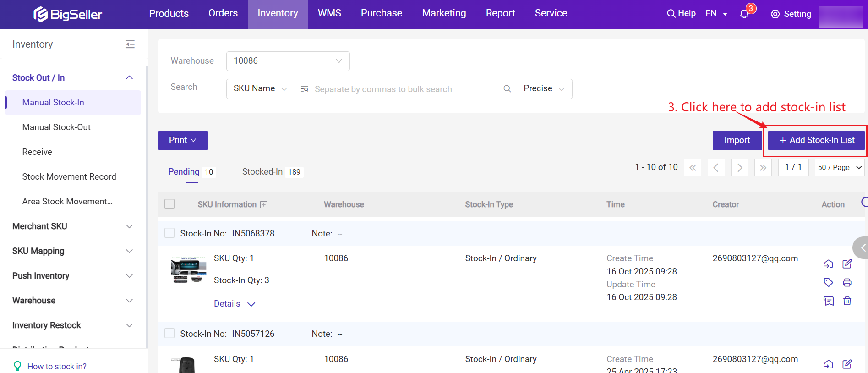Viewport: 868px width, 373px height.
Task: Collapse the Inventory sidebar menu icon
Action: [x=130, y=44]
